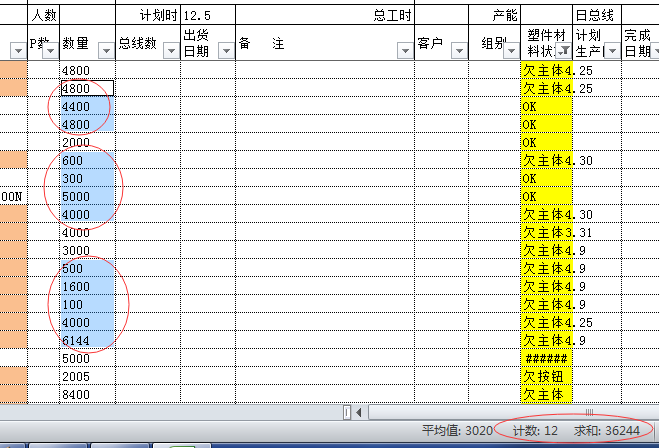Select the 总线数 column header cell
Screen dimensions: 659x448
[x=148, y=43]
